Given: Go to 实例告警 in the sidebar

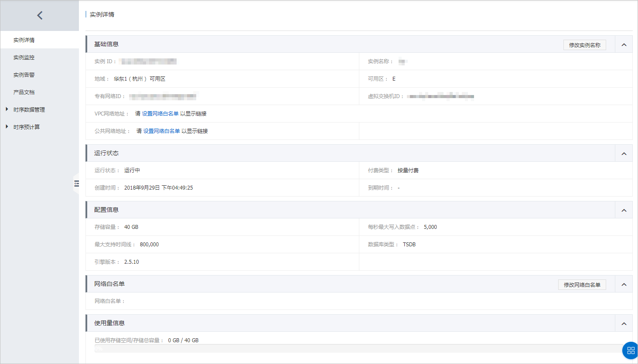Looking at the screenshot, I should click(x=24, y=75).
